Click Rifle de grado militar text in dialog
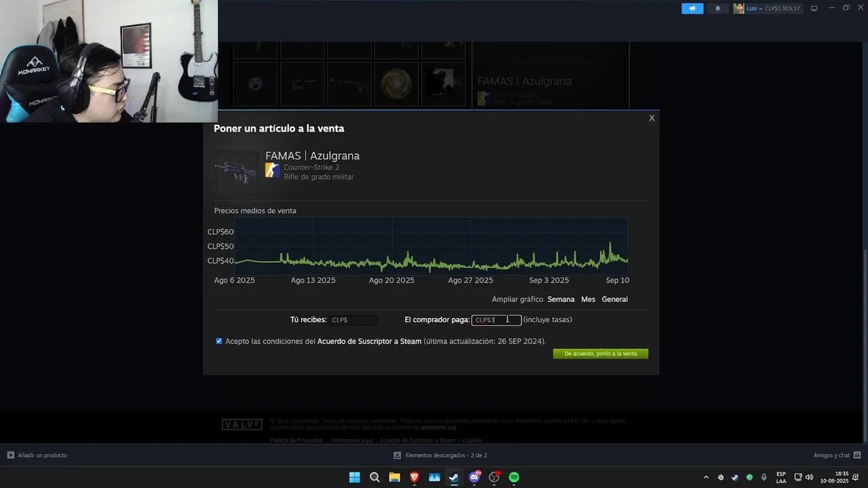The height and width of the screenshot is (488, 868). [x=319, y=177]
